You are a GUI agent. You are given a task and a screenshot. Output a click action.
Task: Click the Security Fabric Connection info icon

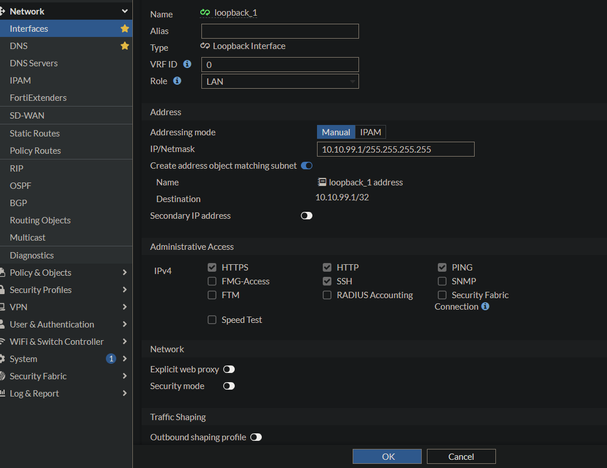[485, 307]
